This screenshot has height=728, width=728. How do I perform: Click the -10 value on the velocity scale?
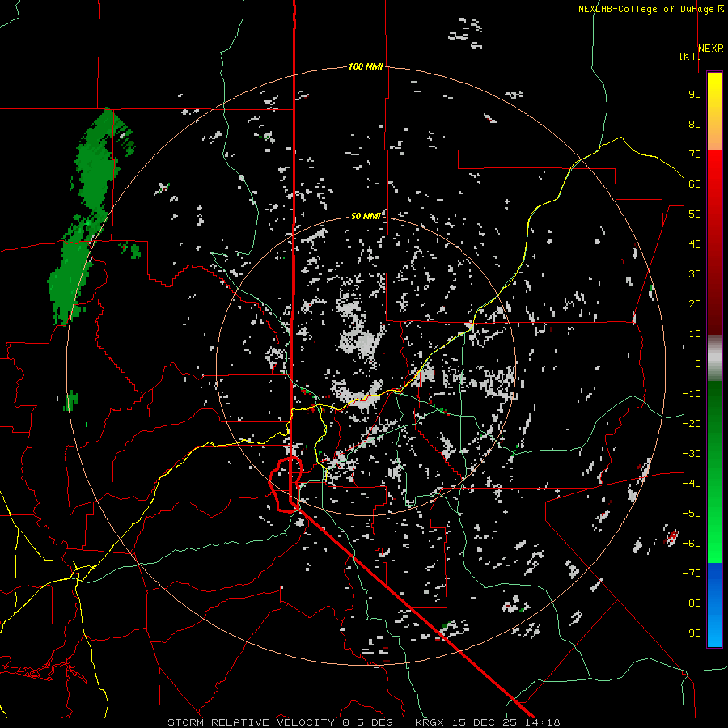click(692, 394)
